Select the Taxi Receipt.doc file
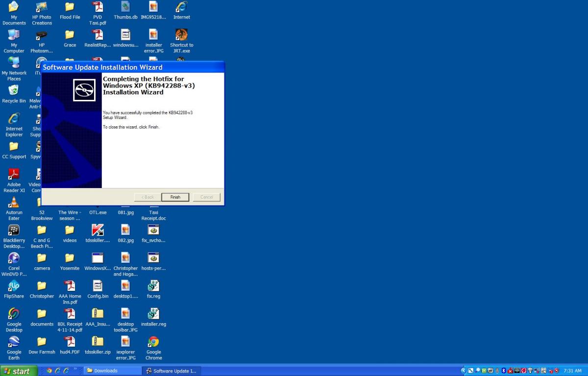Screen dimensions: 588x376 153,211
